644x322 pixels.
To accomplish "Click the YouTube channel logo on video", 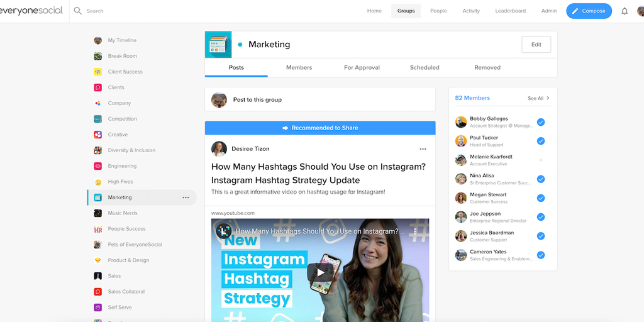I will click(x=224, y=231).
